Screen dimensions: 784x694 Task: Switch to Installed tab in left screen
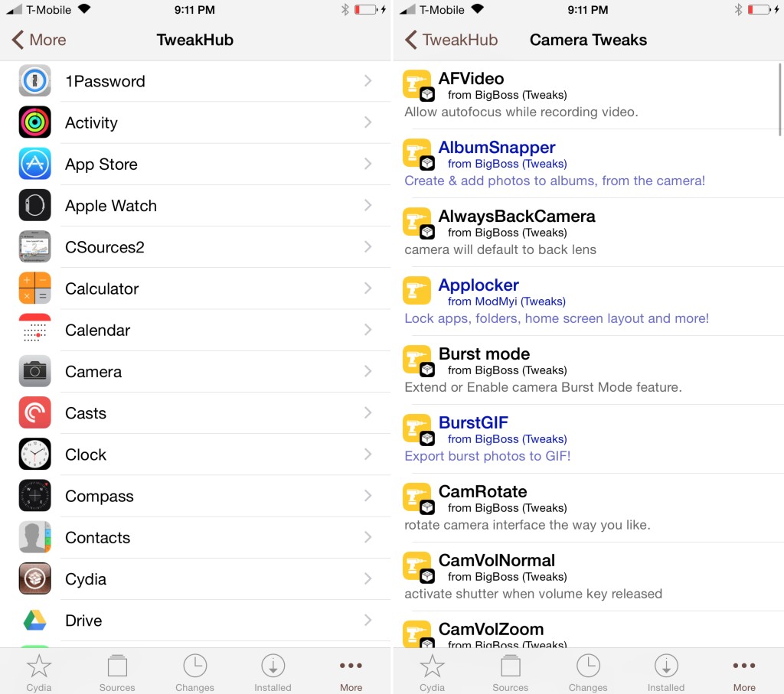[x=273, y=673]
